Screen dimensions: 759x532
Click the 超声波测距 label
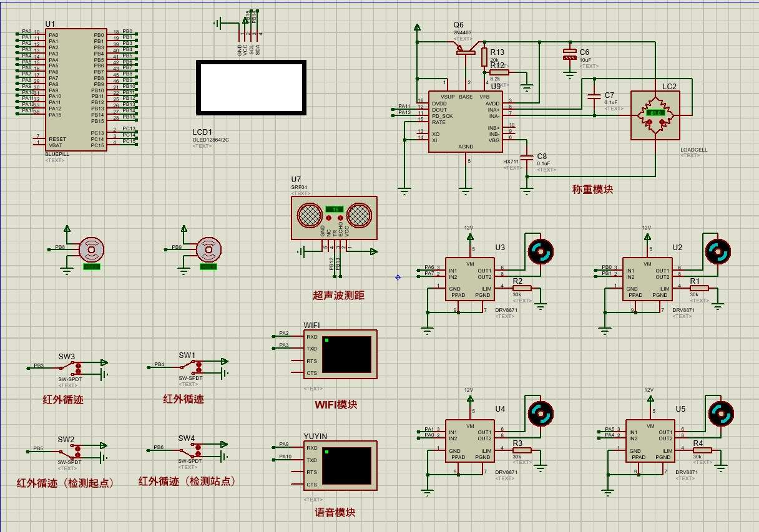coord(339,296)
